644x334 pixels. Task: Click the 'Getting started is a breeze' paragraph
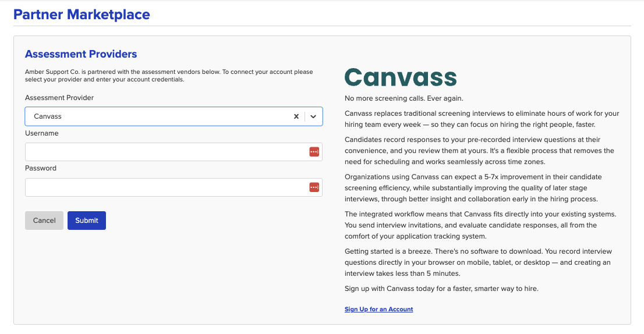[478, 262]
